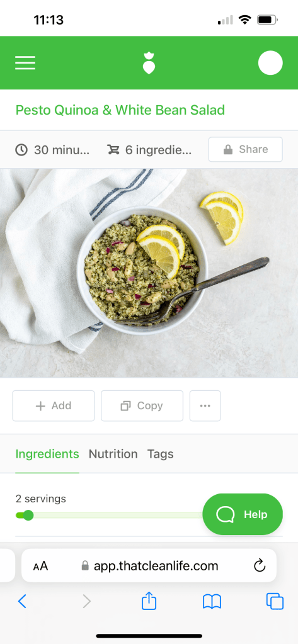Select the Ingredients tab
Image resolution: width=298 pixels, height=644 pixels.
tap(47, 454)
